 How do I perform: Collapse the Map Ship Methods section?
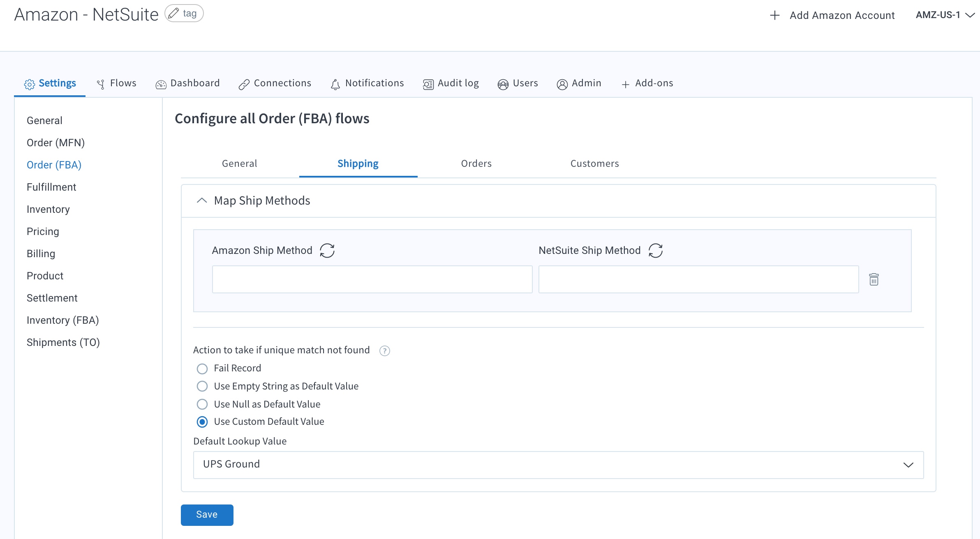pyautogui.click(x=202, y=200)
